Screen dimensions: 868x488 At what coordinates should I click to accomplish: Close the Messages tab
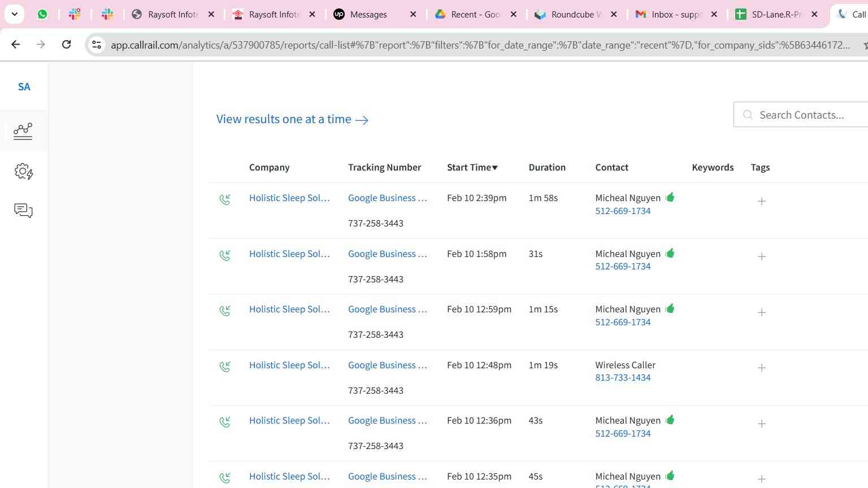point(413,14)
